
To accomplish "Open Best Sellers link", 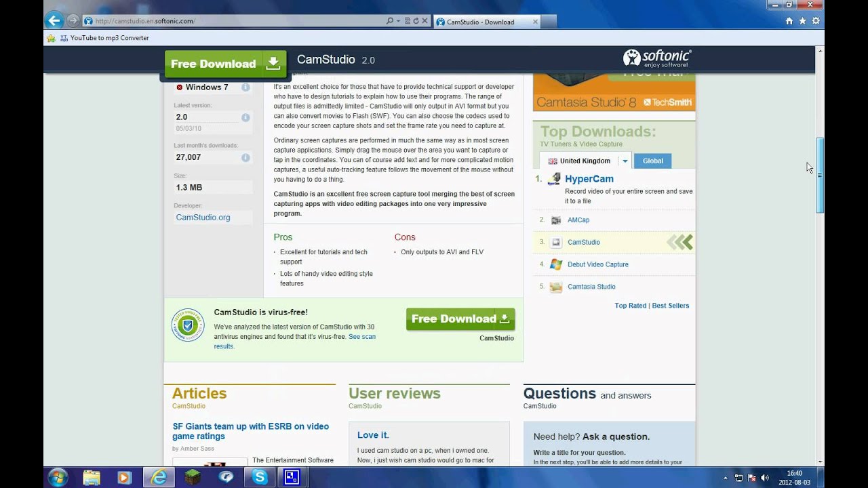I will [670, 306].
